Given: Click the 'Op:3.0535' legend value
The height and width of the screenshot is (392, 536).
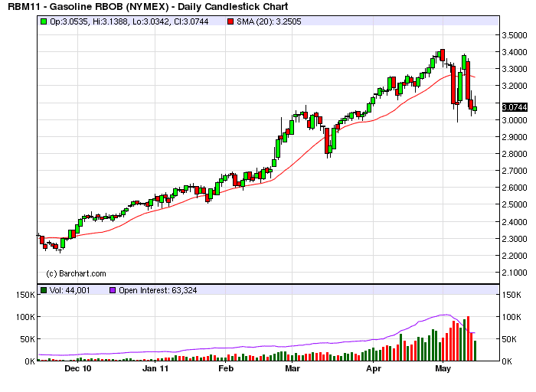Looking at the screenshot, I should pos(70,21).
